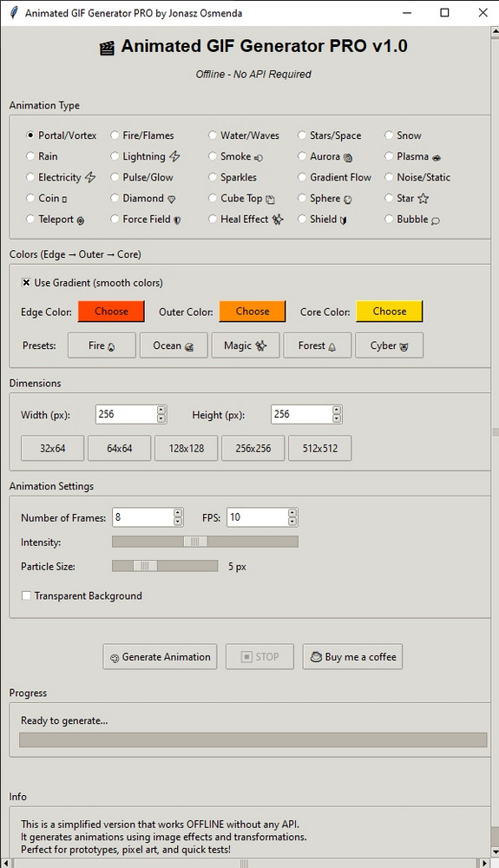Increase FPS with its up arrow
Image resolution: width=499 pixels, height=868 pixels.
pyautogui.click(x=292, y=513)
